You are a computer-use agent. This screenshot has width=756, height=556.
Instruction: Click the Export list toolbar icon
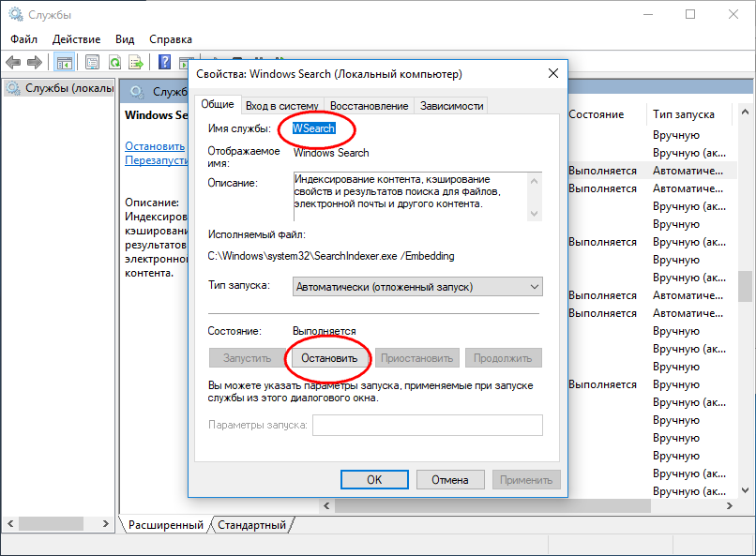[x=136, y=62]
